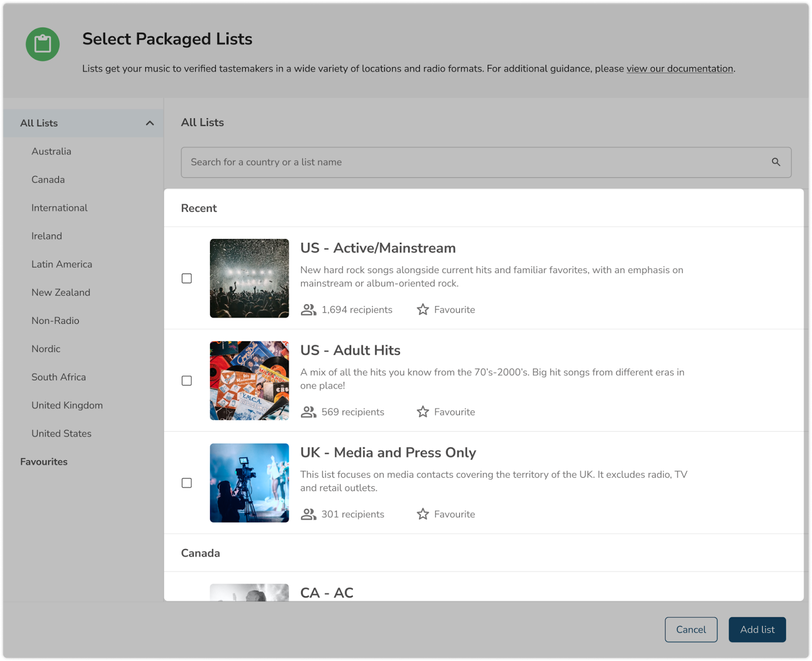
Task: Select UK - Media and Press Only checkbox
Action: [187, 483]
